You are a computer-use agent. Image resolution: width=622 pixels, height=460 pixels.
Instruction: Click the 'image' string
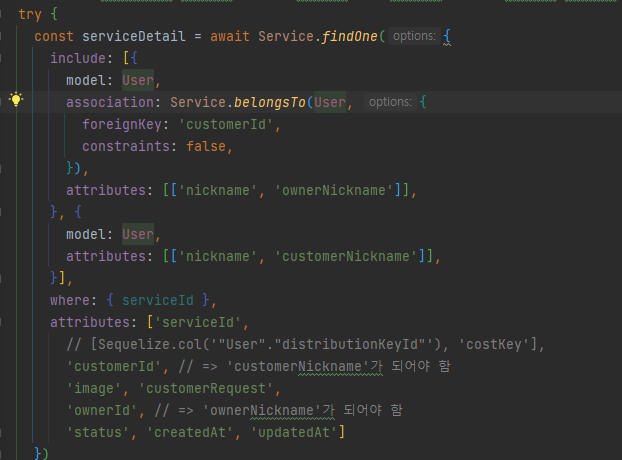pos(94,388)
